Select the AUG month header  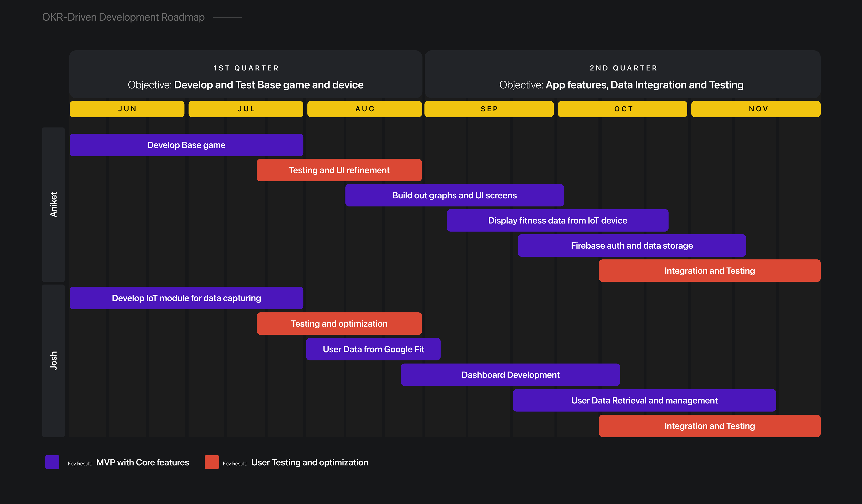pos(364,109)
